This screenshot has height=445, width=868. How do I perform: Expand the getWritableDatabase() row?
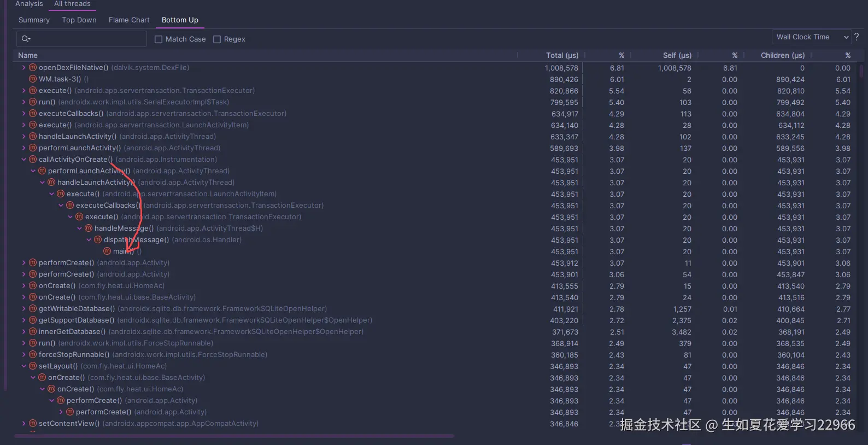click(x=24, y=309)
